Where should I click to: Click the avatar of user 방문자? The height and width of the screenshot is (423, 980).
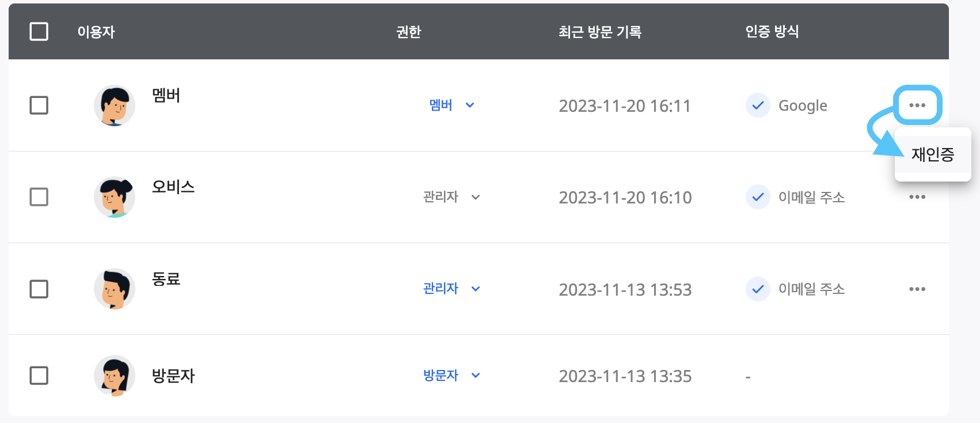pyautogui.click(x=115, y=376)
